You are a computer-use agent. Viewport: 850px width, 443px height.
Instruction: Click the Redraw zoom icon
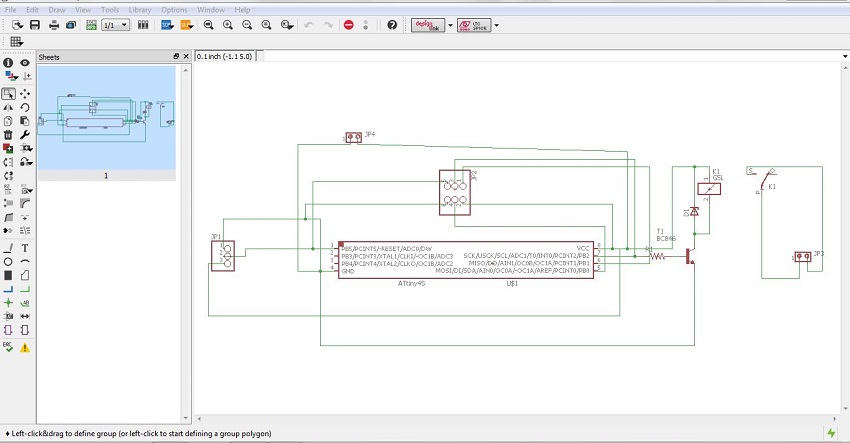tap(266, 25)
